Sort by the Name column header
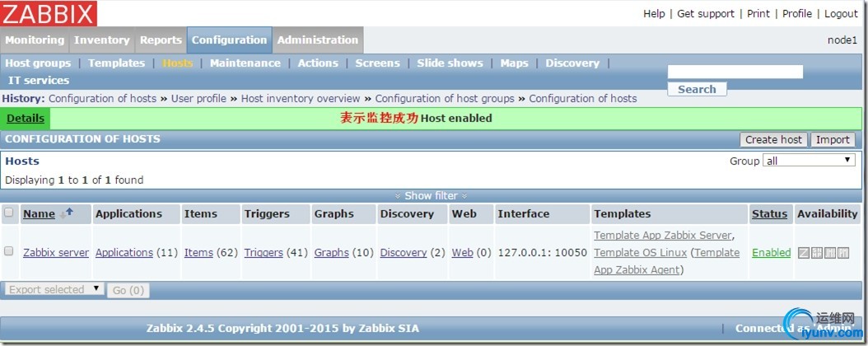The width and height of the screenshot is (868, 346). coord(39,213)
